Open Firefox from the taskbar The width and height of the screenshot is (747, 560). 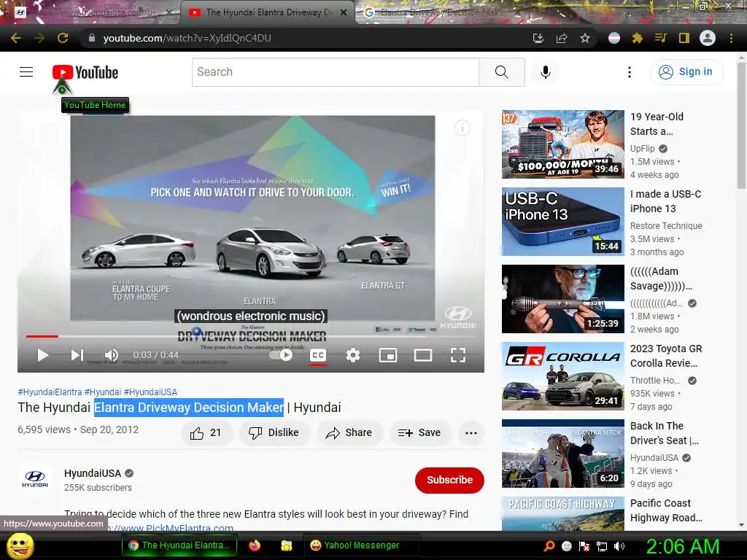[255, 545]
